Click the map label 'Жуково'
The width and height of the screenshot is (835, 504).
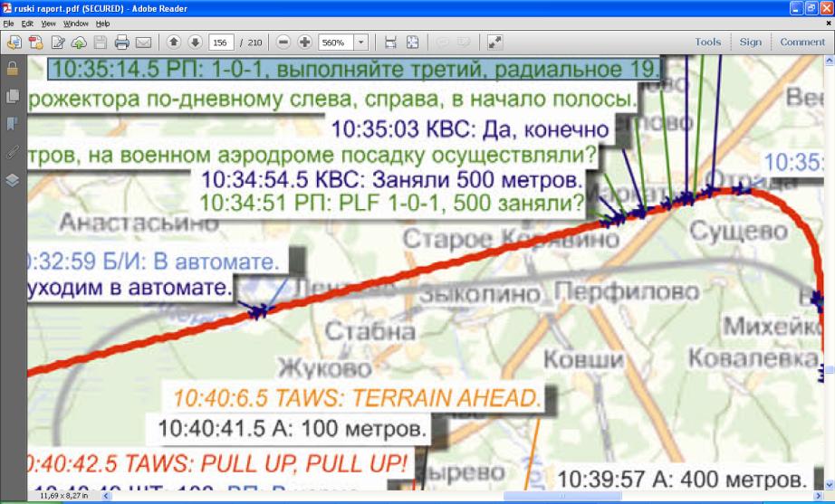click(325, 368)
